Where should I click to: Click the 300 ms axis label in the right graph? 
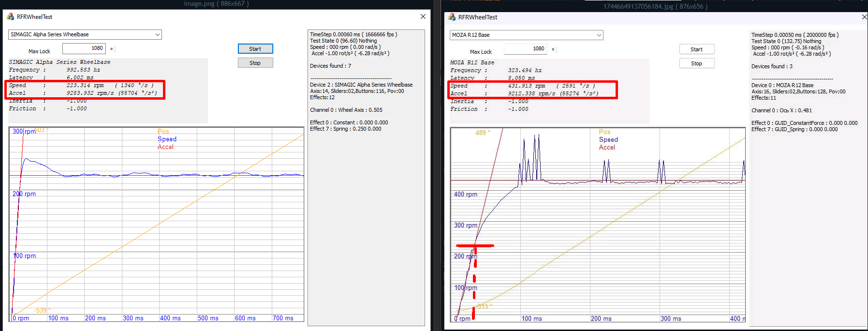[671, 318]
